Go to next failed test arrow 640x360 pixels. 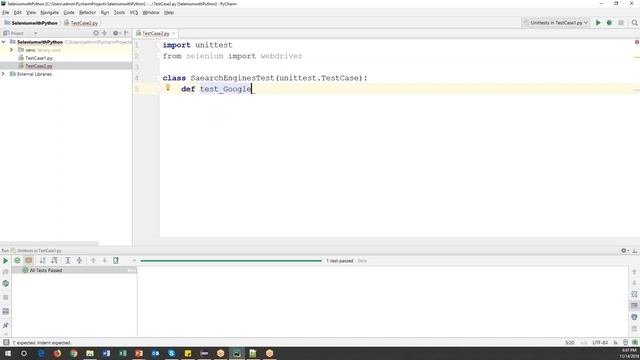click(x=104, y=260)
